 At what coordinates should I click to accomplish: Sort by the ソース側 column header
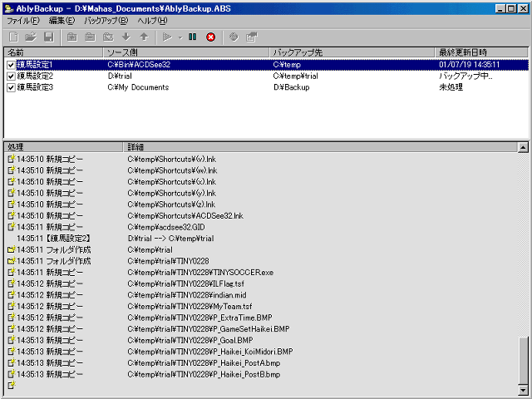tap(186, 52)
